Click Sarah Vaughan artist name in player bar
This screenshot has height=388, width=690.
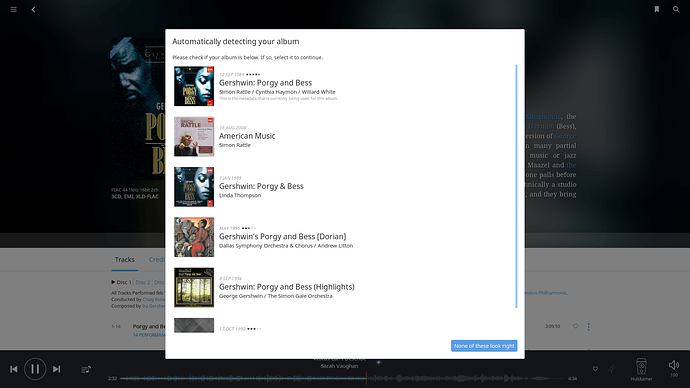click(339, 366)
